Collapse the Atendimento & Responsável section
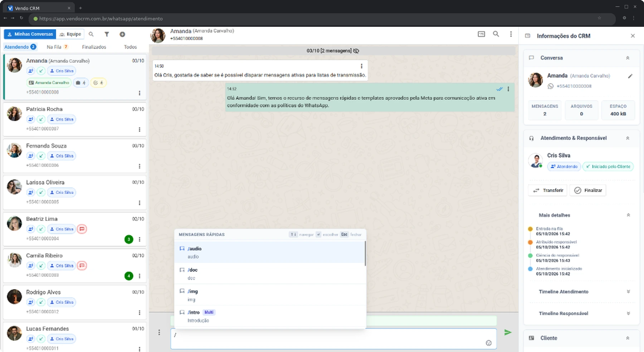 (x=628, y=138)
